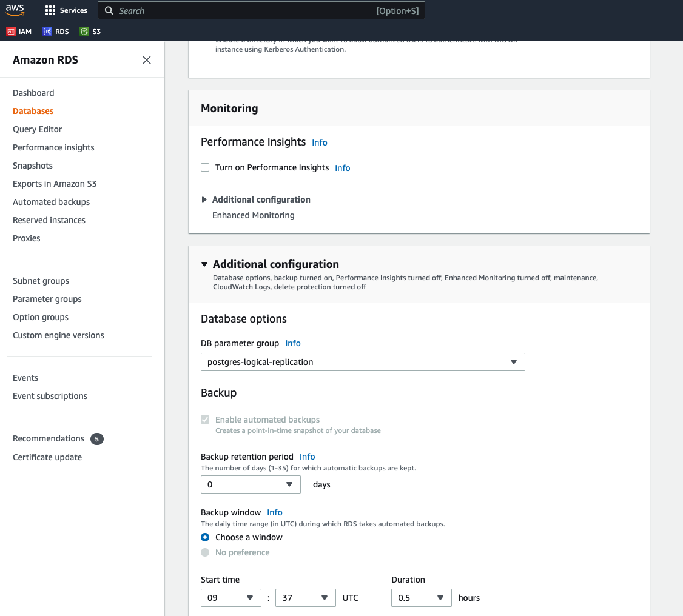
Task: Open Event subscriptions in sidebar
Action: click(x=50, y=396)
